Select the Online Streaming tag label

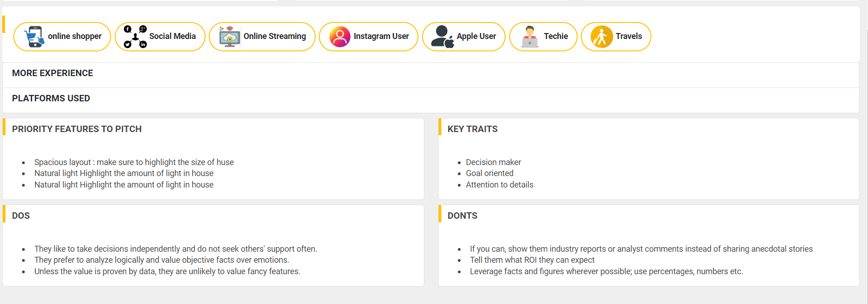click(275, 36)
